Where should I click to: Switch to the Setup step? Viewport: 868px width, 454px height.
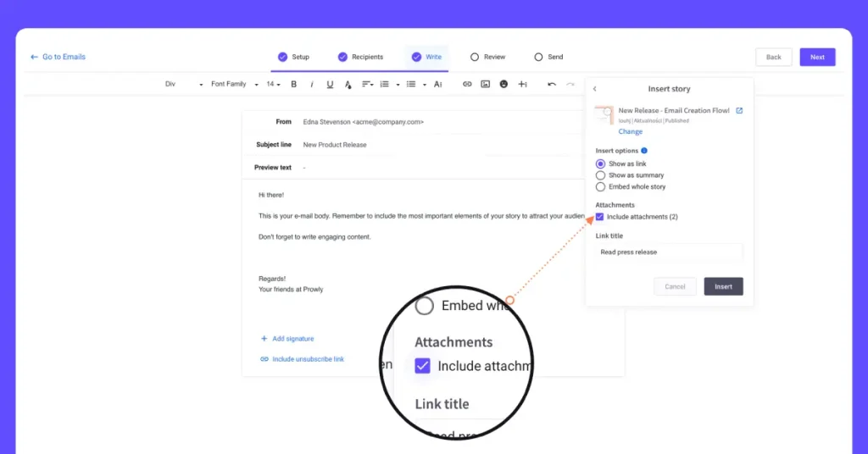coord(294,57)
